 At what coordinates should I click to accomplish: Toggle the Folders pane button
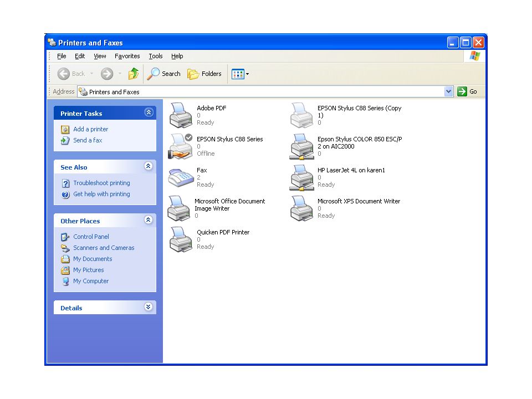pos(204,74)
